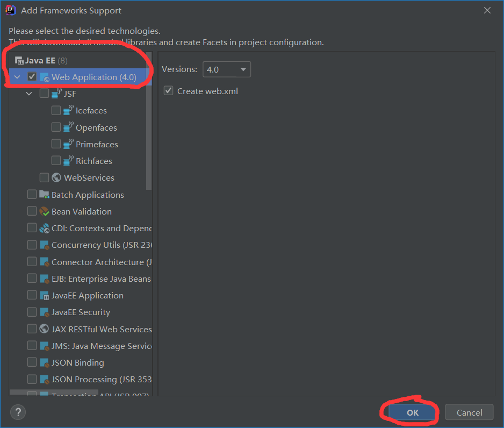504x428 pixels.
Task: Click the JSON Binding icon
Action: (44, 363)
